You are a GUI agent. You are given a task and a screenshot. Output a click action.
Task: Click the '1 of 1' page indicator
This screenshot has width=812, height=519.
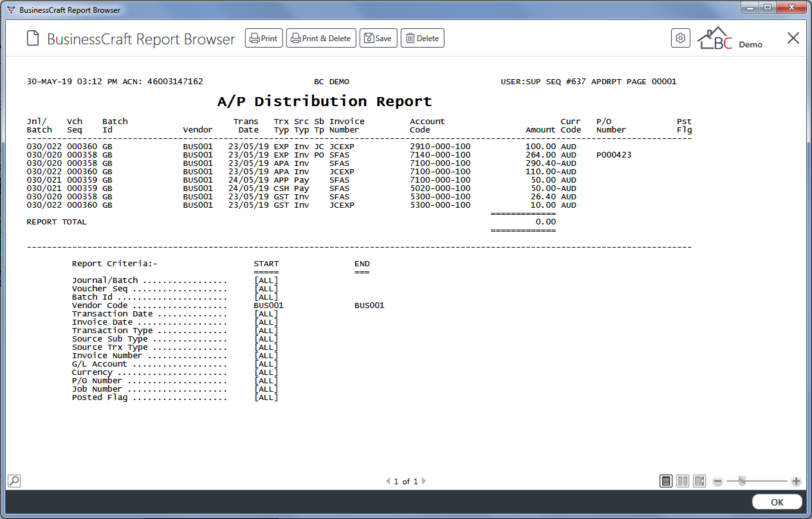tap(406, 481)
